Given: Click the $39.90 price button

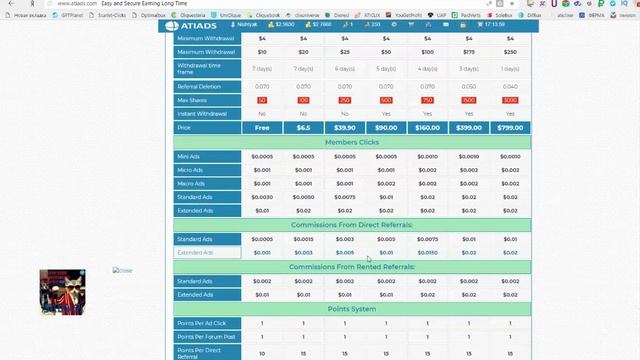Looking at the screenshot, I should (344, 128).
